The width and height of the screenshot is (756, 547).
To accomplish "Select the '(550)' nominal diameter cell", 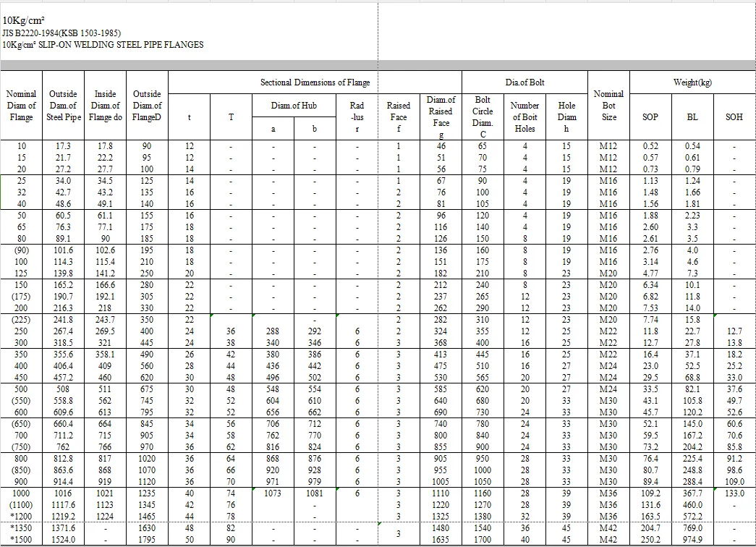I will click(21, 401).
